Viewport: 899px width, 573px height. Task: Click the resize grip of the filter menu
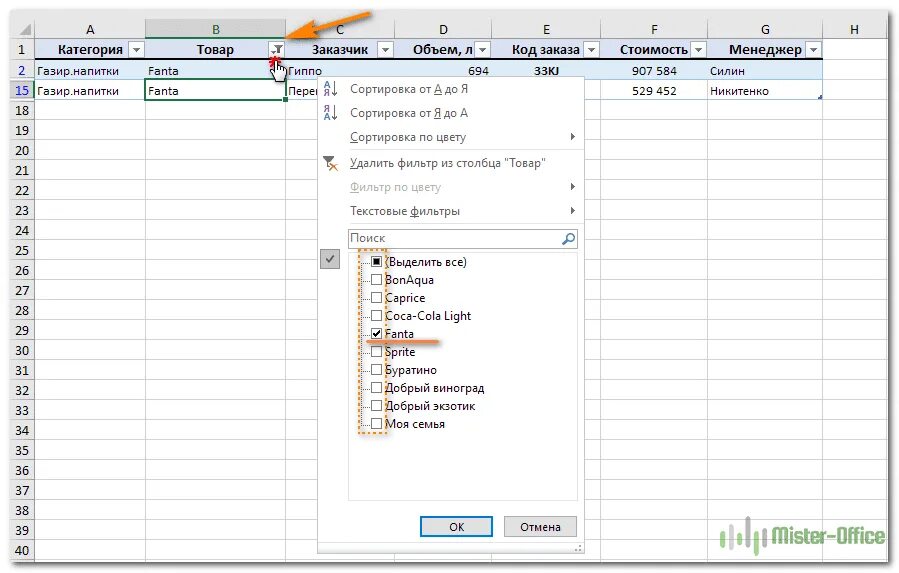tap(578, 548)
